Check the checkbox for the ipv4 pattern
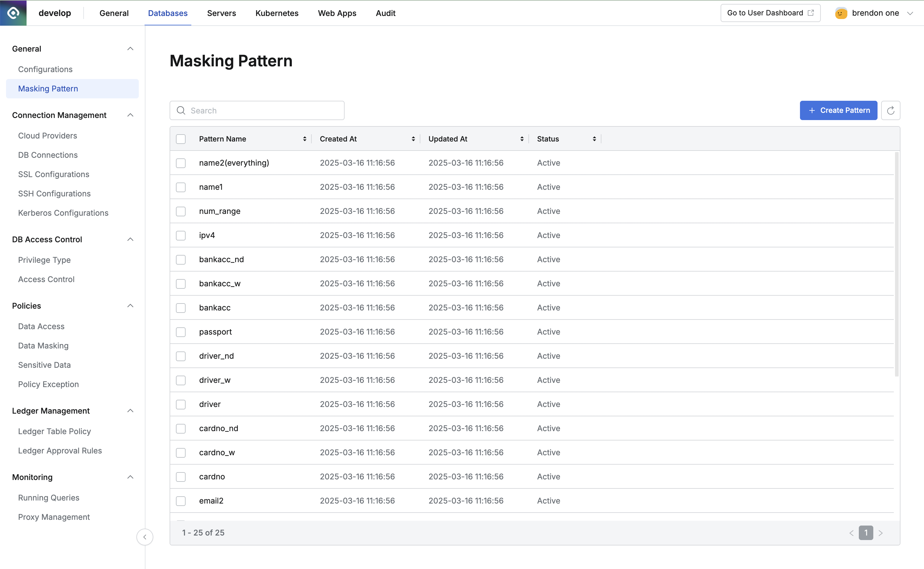Screen dimensions: 924x569 [x=181, y=235]
